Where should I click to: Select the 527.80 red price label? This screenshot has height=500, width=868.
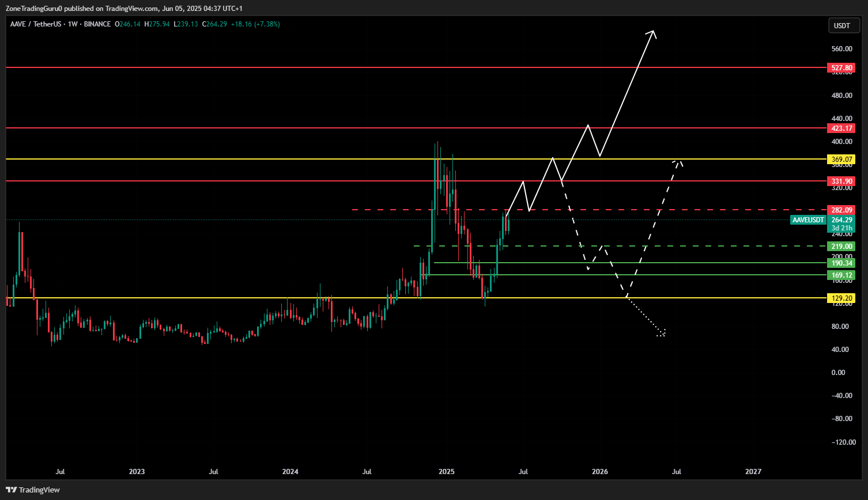[841, 68]
